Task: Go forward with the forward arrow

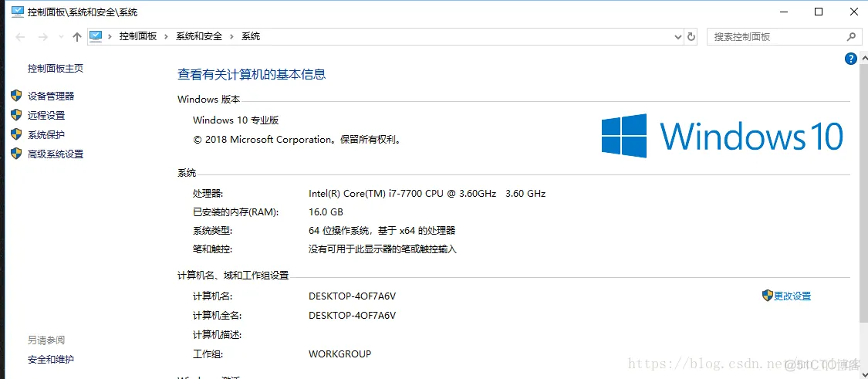Action: click(x=42, y=36)
